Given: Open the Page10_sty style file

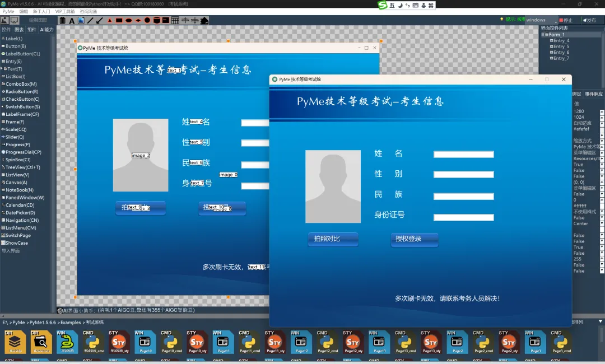Looking at the screenshot, I should 197,342.
